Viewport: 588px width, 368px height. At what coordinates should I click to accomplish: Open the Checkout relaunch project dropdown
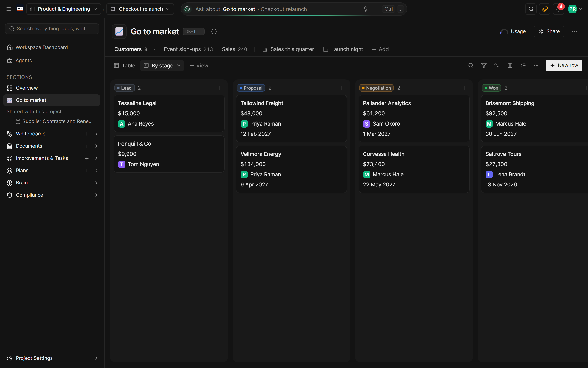[x=140, y=9]
